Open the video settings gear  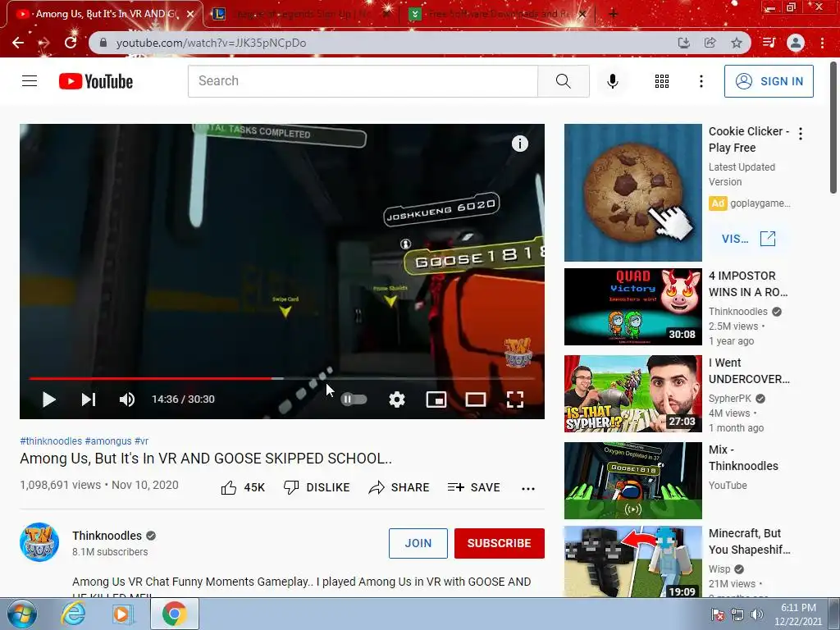[396, 399]
